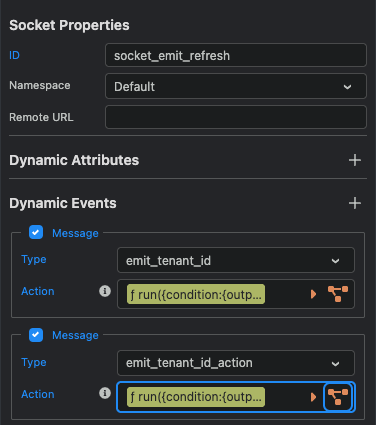
Task: Click the Namespace label
Action: point(40,85)
